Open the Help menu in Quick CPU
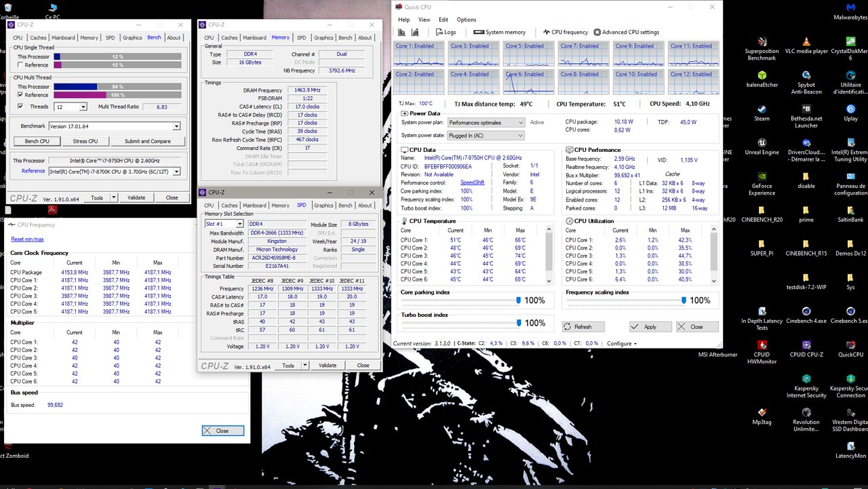The height and width of the screenshot is (489, 868). (404, 20)
